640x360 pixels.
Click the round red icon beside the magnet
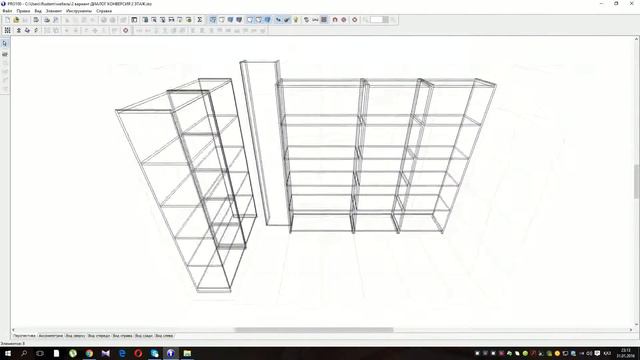[344, 20]
